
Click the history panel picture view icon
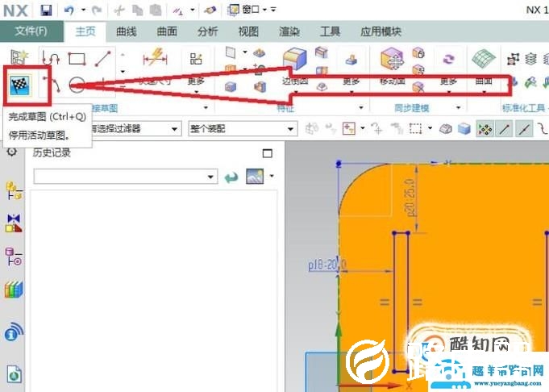coord(255,176)
